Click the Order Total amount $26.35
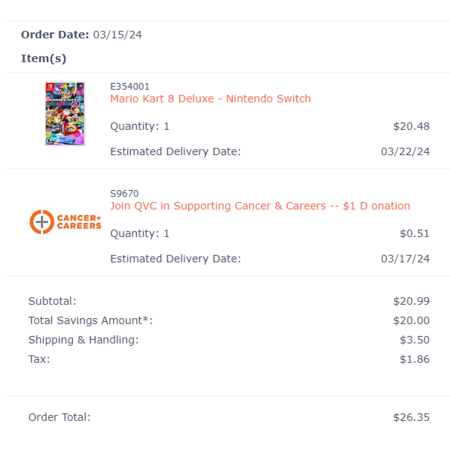The width and height of the screenshot is (450, 450). (411, 417)
